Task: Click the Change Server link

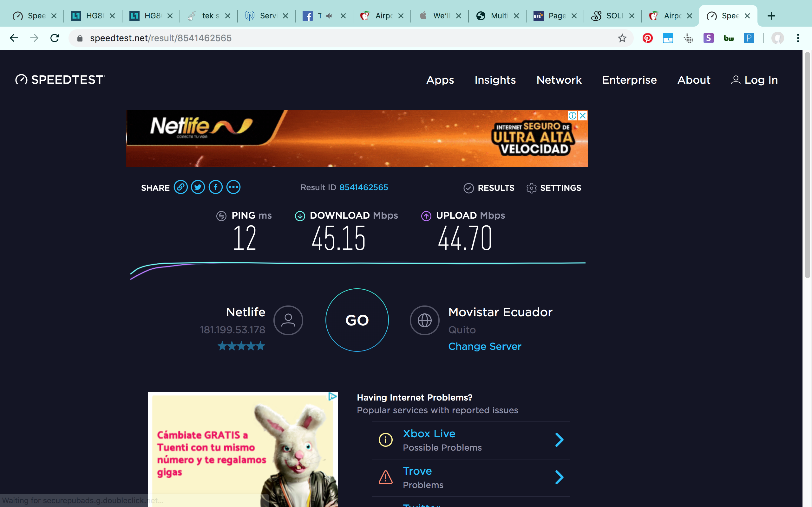Action: point(485,346)
